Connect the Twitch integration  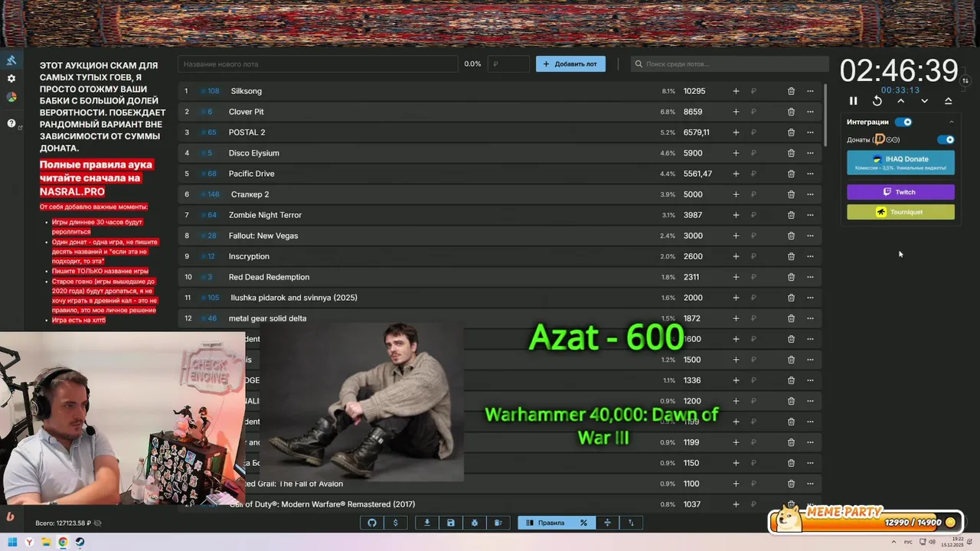click(x=900, y=192)
